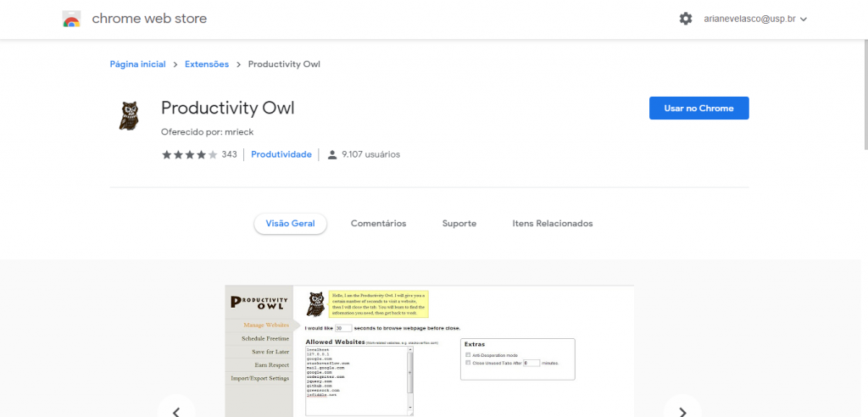Click the Extras heading in preview
Screen dimensions: 868x417
[x=475, y=344]
